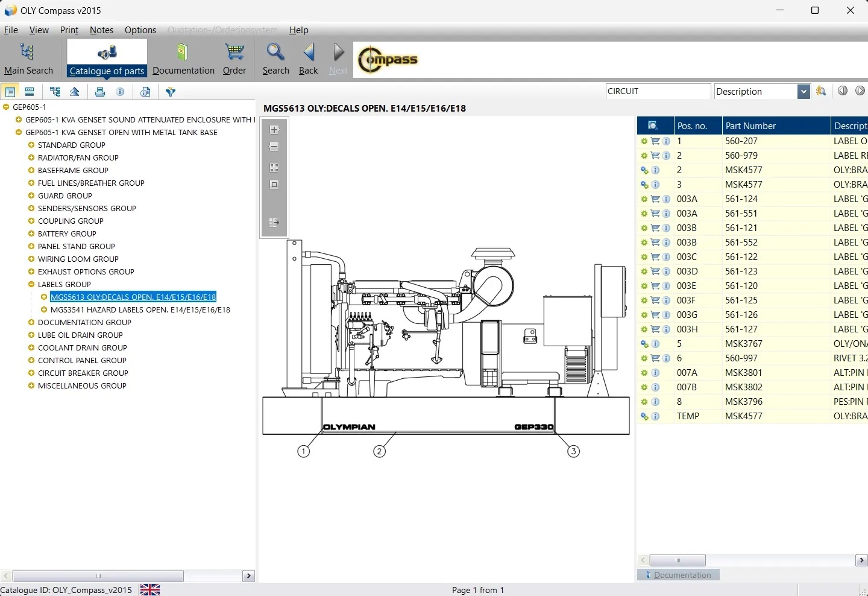Open the Description search-field dropdown
Image resolution: width=868 pixels, height=596 pixels.
point(803,92)
